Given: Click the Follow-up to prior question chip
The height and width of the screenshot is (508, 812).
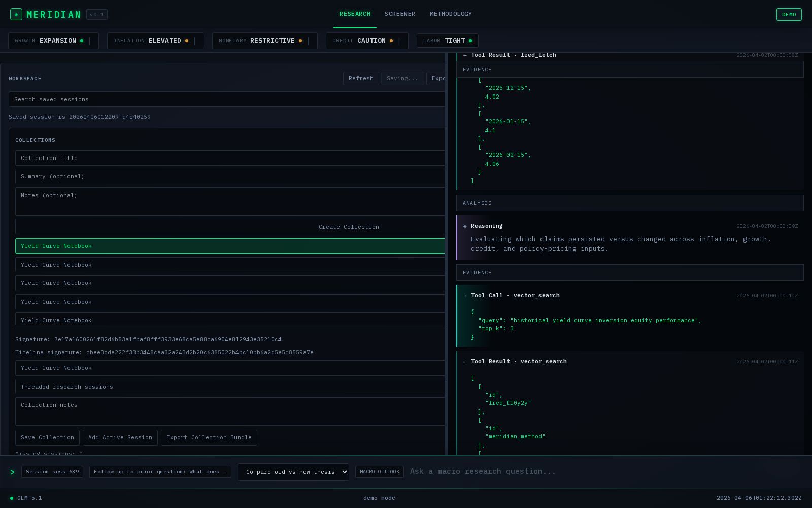Looking at the screenshot, I should click(160, 472).
